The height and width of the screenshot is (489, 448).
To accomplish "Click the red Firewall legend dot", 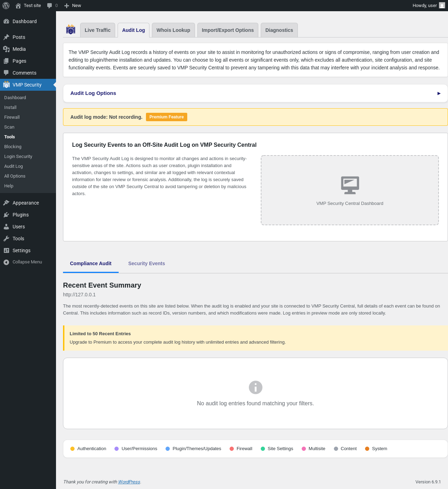I will [x=232, y=449].
